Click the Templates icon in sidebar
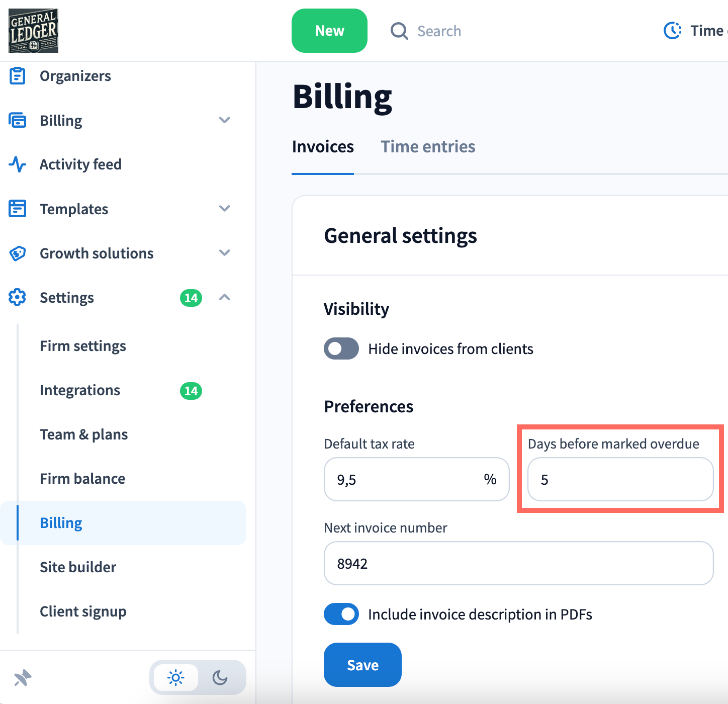This screenshot has height=704, width=728. pos(18,209)
